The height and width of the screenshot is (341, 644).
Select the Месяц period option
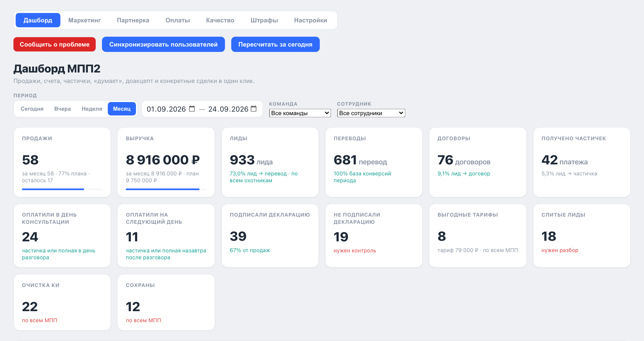coord(122,109)
